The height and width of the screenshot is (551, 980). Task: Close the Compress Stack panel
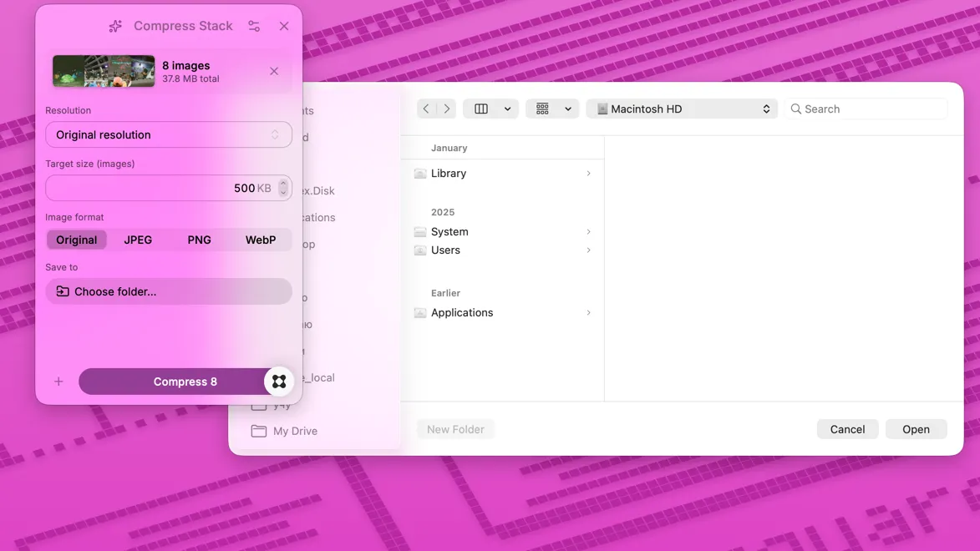(x=284, y=26)
